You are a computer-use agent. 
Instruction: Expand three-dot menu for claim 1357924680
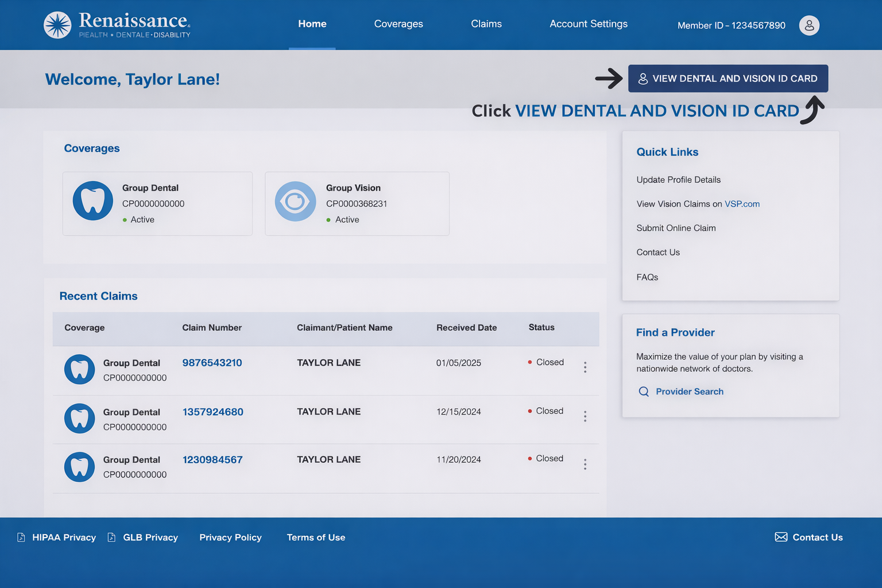click(x=585, y=416)
